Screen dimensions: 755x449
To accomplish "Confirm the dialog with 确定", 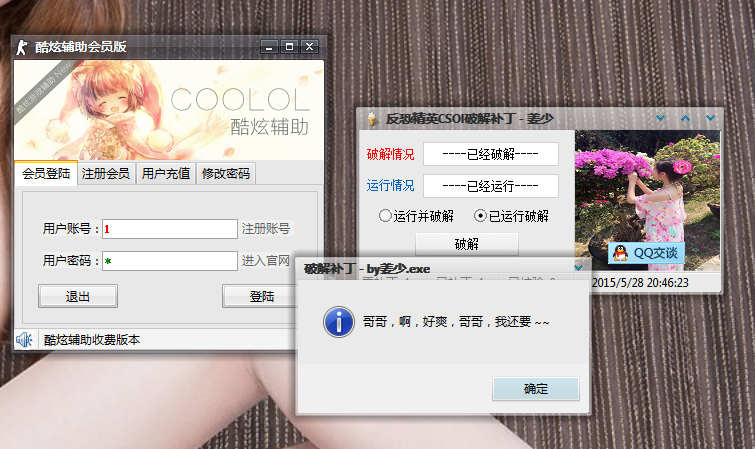I will [x=536, y=389].
